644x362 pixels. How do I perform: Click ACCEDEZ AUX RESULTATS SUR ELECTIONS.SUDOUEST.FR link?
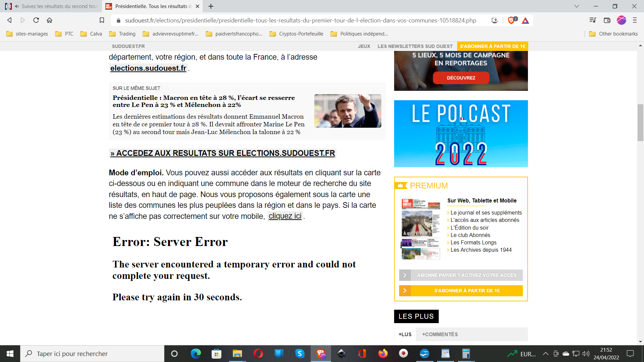tap(223, 153)
